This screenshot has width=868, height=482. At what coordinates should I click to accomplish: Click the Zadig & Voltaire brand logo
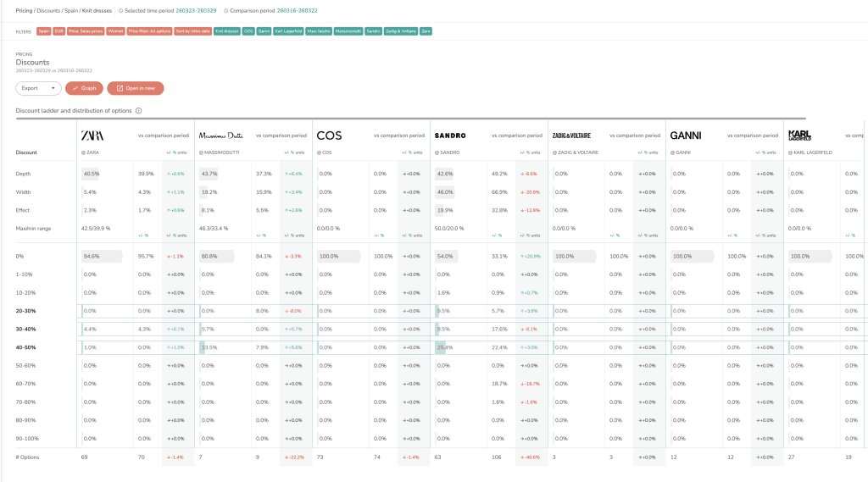pyautogui.click(x=571, y=136)
